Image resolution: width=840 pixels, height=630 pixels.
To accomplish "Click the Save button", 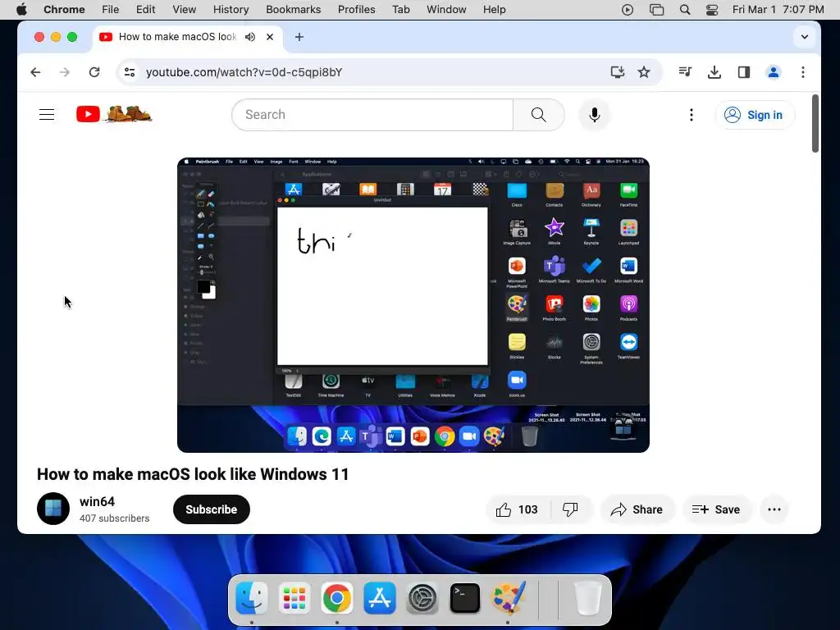I will click(717, 509).
